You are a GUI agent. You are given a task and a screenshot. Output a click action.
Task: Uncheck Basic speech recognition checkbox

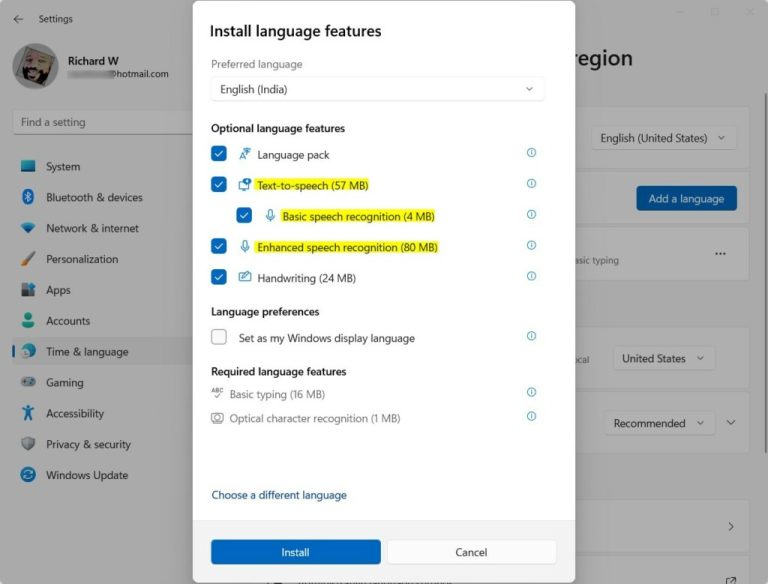244,216
